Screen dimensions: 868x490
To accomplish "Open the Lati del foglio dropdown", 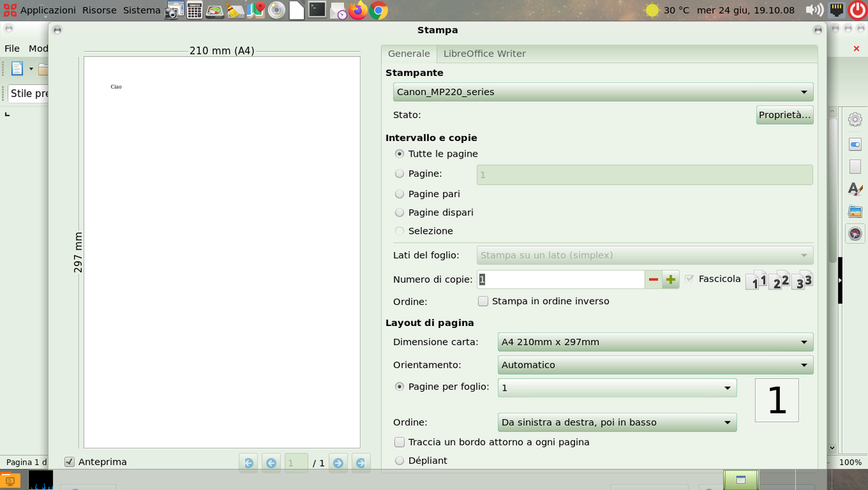I will point(645,256).
